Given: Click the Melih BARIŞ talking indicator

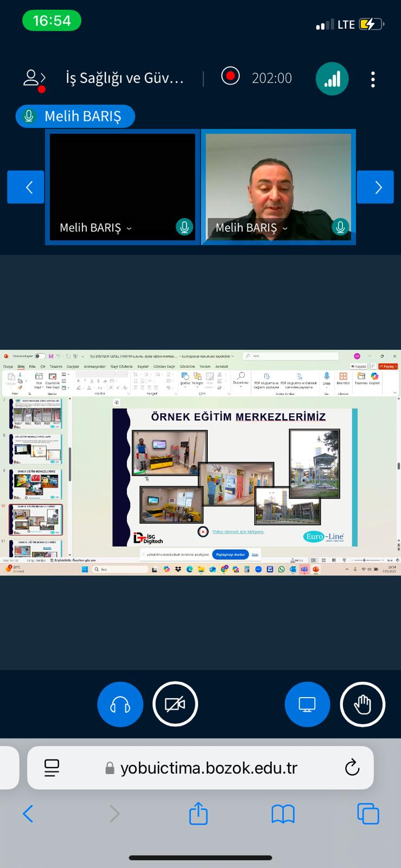Looking at the screenshot, I should [x=75, y=116].
